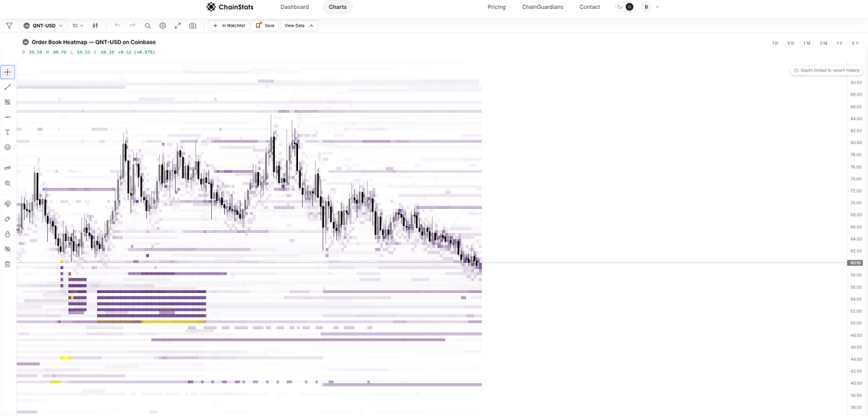Image resolution: width=868 pixels, height=416 pixels.
Task: Select the 5D time range
Action: (791, 43)
